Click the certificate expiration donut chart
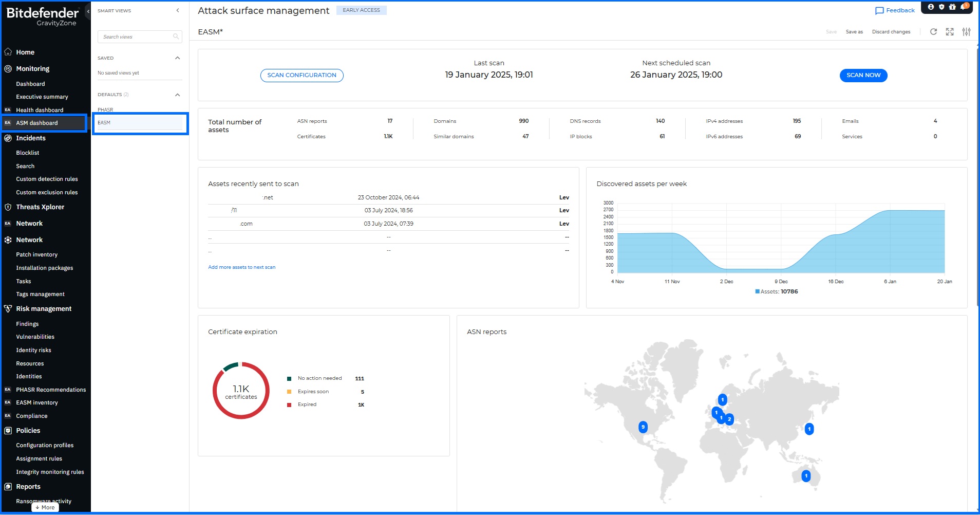 pos(241,391)
